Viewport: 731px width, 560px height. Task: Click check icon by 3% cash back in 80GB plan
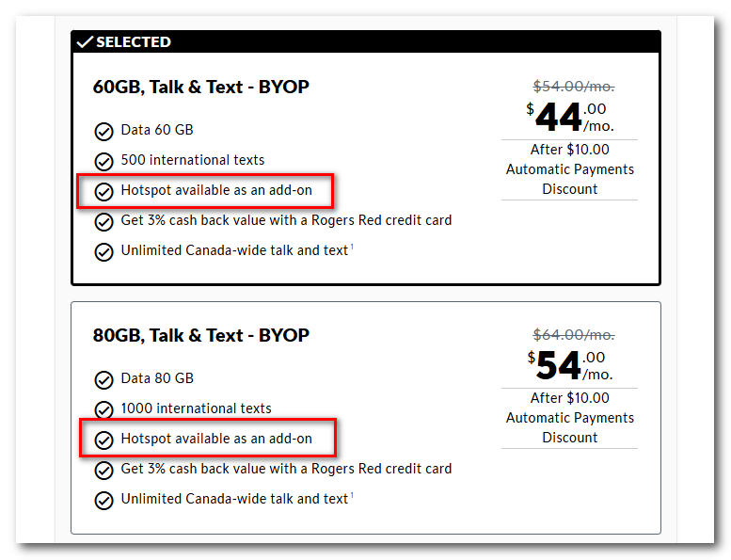pyautogui.click(x=103, y=471)
